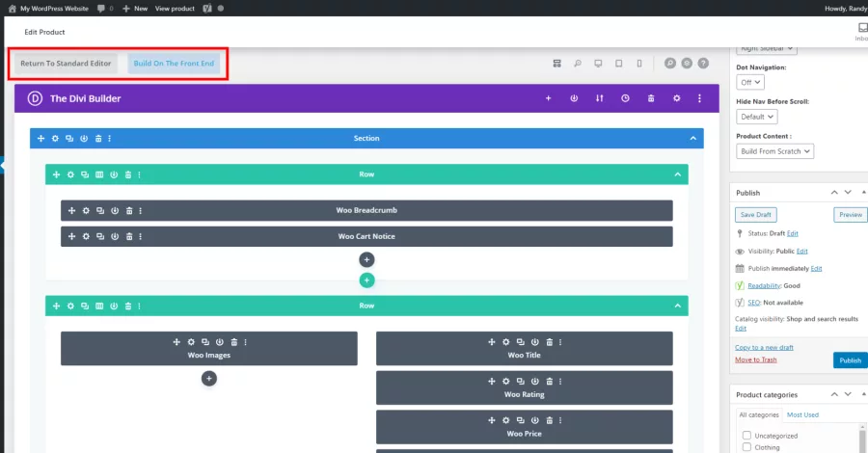Click Return To Standard Editor button
868x453 pixels.
pyautogui.click(x=66, y=64)
